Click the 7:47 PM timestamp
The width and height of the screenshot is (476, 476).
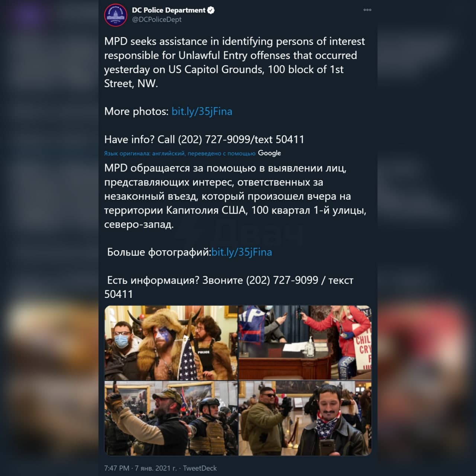tap(117, 468)
